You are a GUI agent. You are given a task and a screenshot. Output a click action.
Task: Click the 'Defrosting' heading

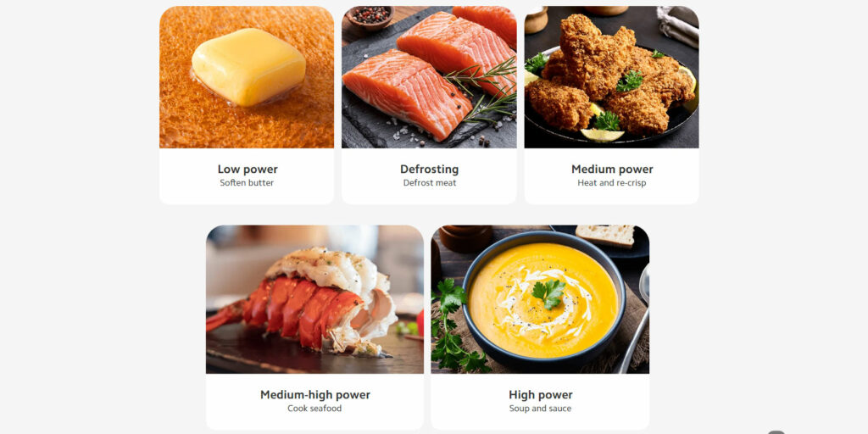430,170
